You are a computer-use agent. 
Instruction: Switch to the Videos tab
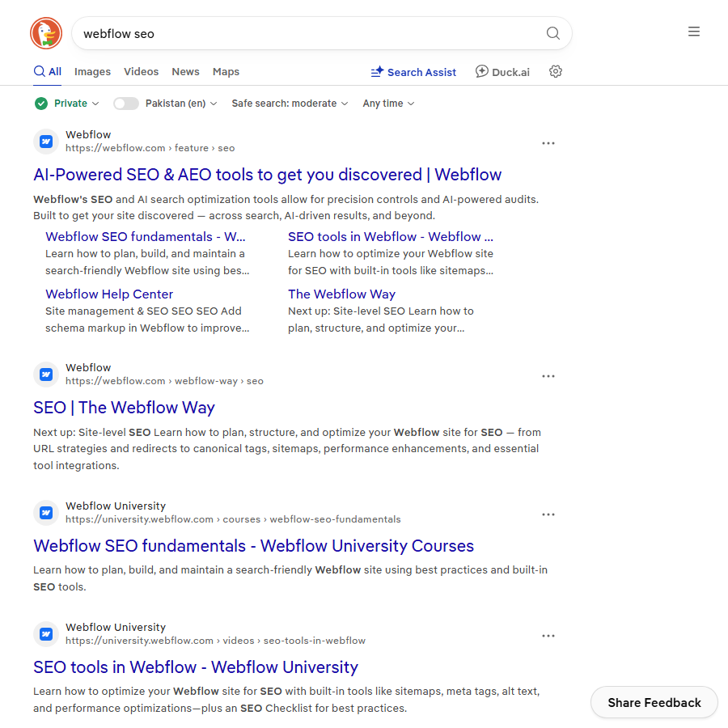click(141, 71)
